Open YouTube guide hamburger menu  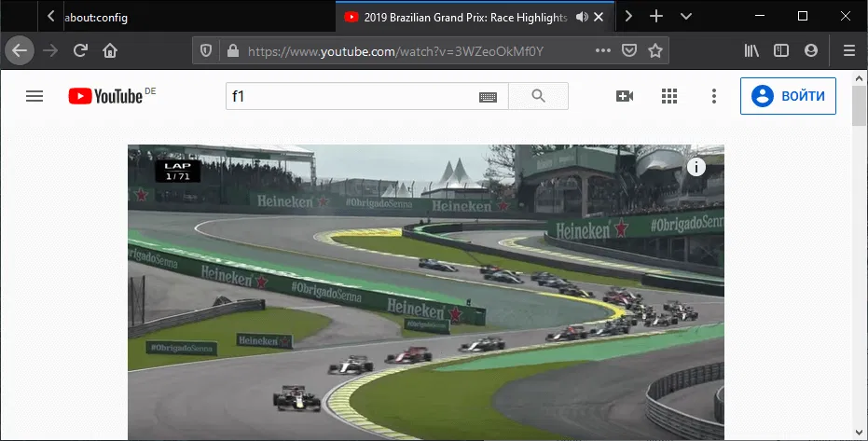[x=34, y=96]
